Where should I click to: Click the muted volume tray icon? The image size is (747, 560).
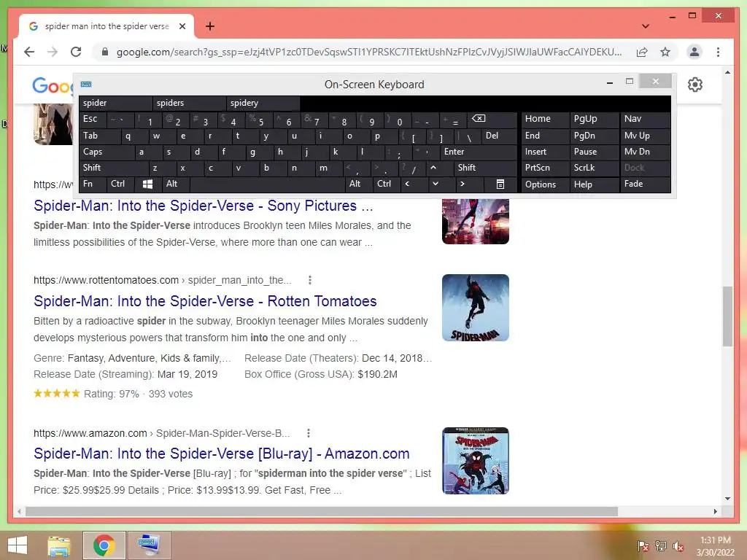[x=678, y=546]
